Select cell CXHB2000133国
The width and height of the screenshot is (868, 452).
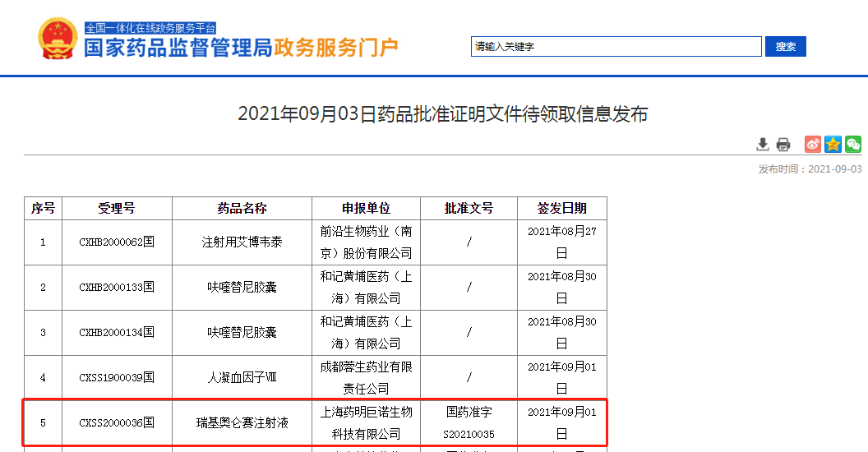117,288
